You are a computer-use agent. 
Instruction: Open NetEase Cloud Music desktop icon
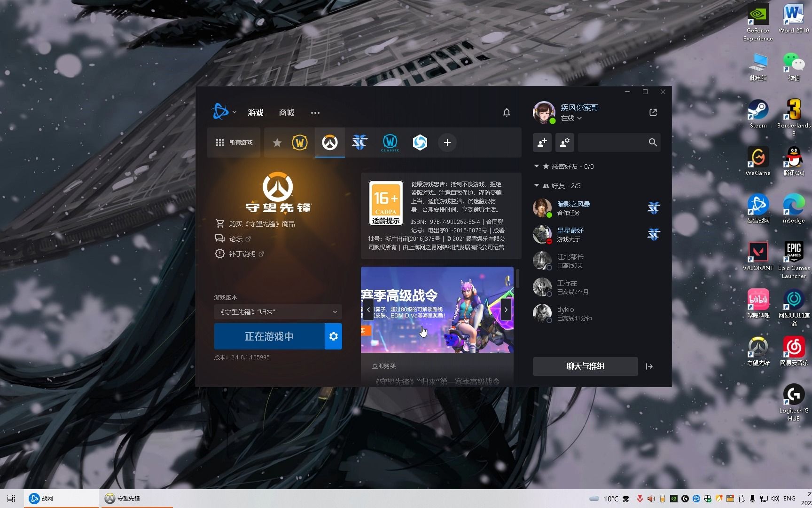tap(794, 351)
